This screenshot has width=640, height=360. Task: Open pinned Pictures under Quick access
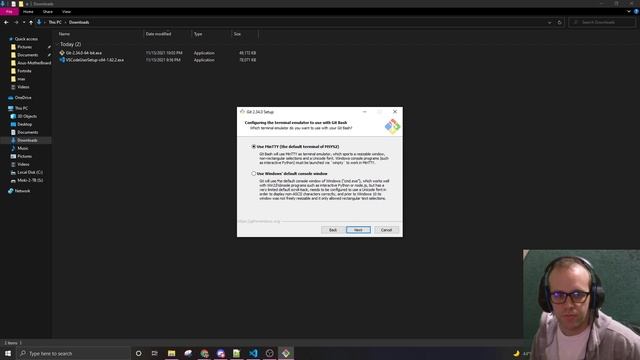coord(24,47)
